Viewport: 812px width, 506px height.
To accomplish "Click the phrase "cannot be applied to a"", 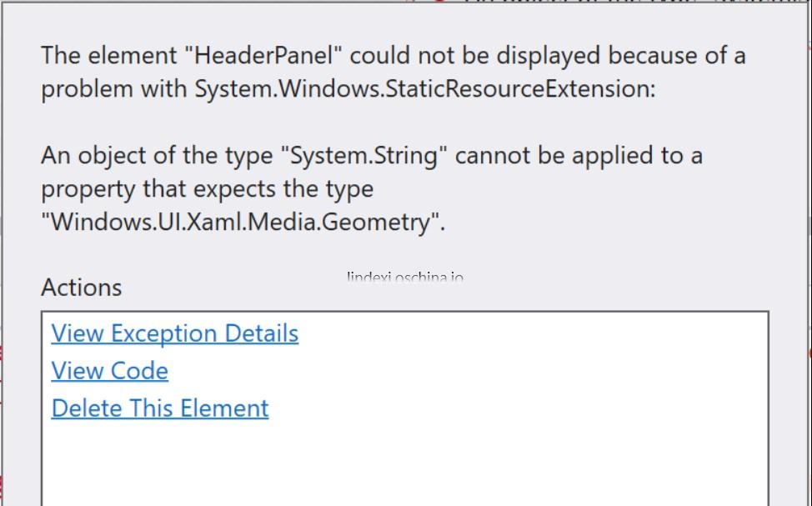I will [579, 155].
